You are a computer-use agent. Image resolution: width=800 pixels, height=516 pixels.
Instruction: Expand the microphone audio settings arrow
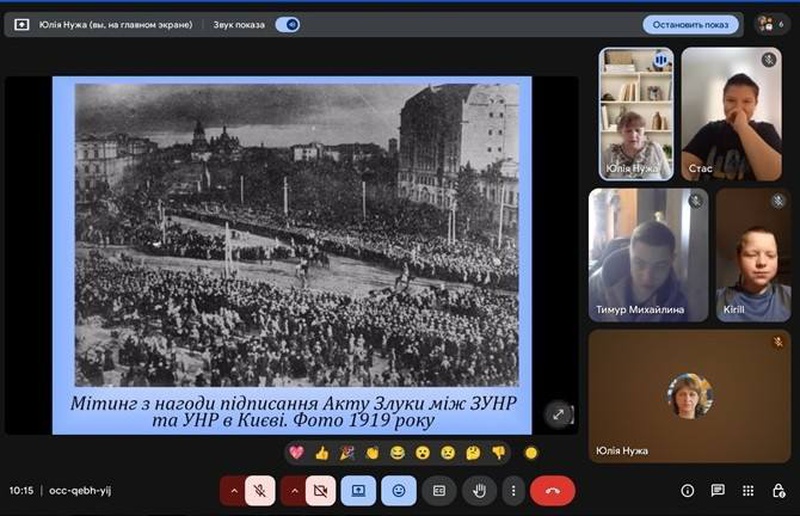[x=234, y=491]
